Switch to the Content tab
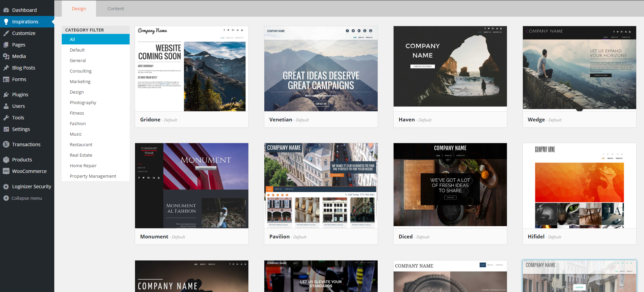This screenshot has width=644, height=292. (x=116, y=8)
